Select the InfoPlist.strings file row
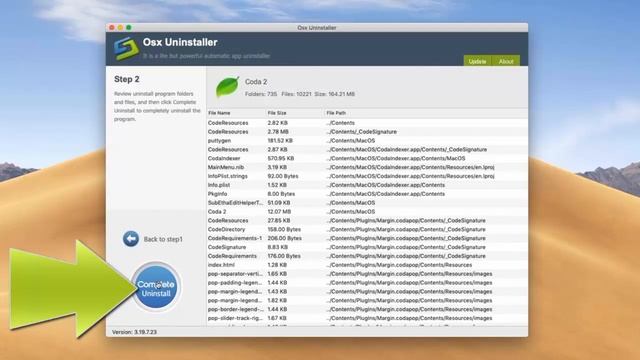This screenshot has width=640, height=360. pyautogui.click(x=367, y=176)
